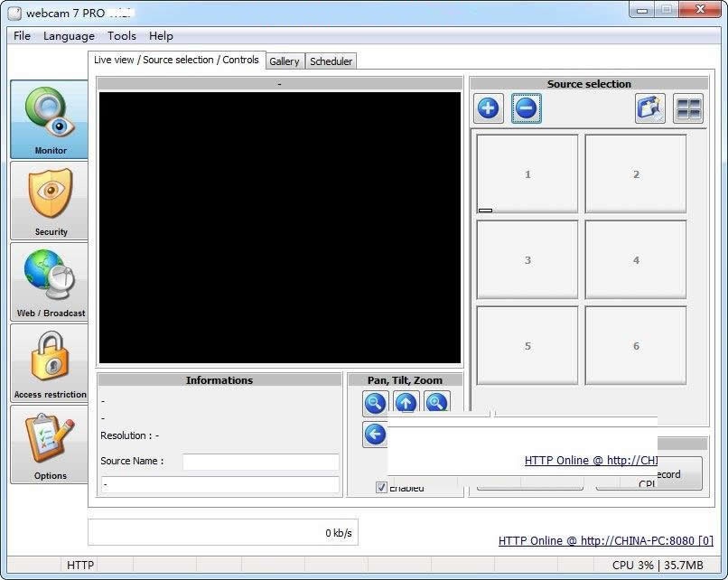The width and height of the screenshot is (728, 580).
Task: Click the Source selection panel header
Action: (x=589, y=84)
